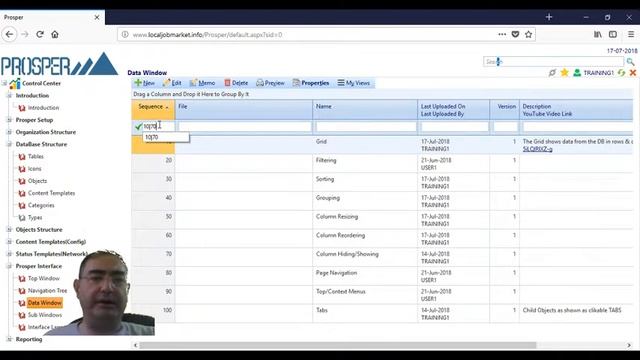Click the Control Center chart icon
This screenshot has height=360, width=640.
15,83
